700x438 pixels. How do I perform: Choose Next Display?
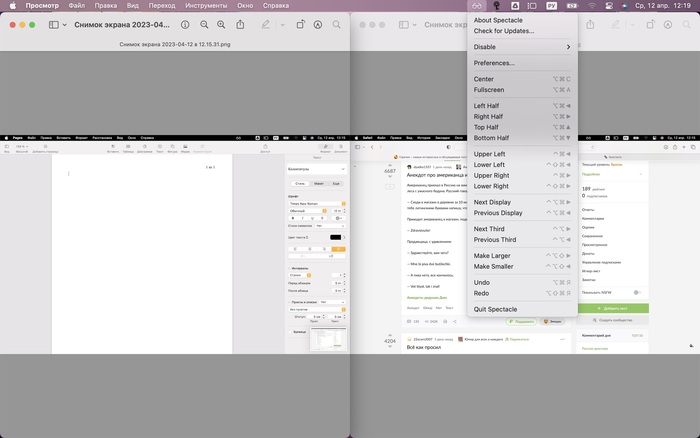(x=522, y=202)
